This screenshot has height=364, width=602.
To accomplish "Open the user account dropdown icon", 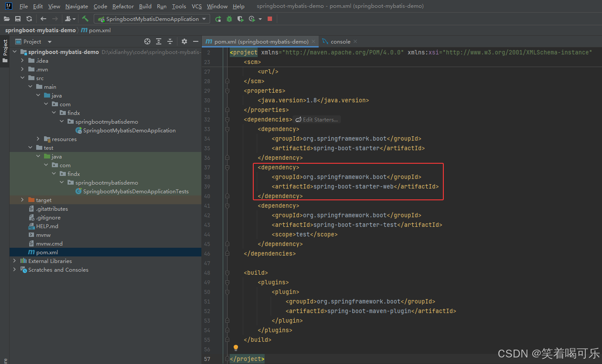I will click(70, 19).
